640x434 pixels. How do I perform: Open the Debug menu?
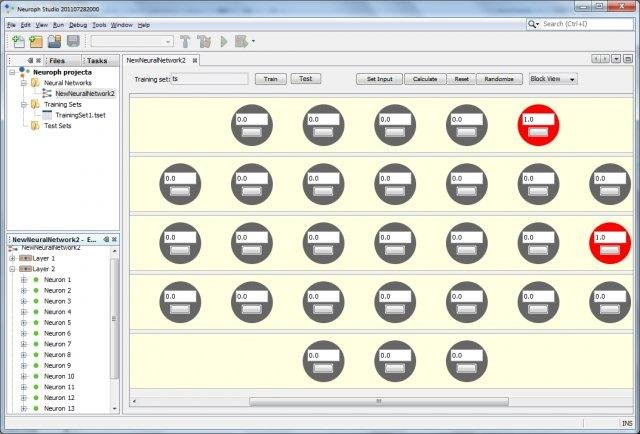tap(78, 25)
